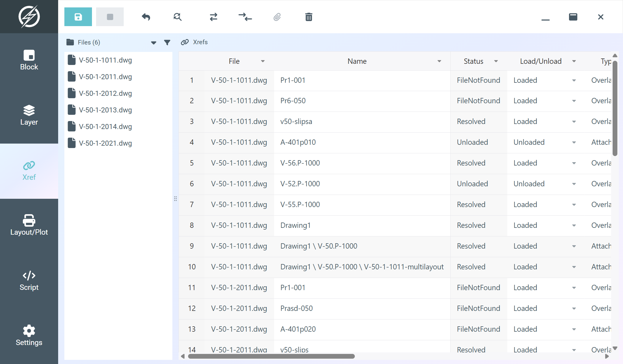623x364 pixels.
Task: Click the funnel filter icon
Action: (167, 42)
